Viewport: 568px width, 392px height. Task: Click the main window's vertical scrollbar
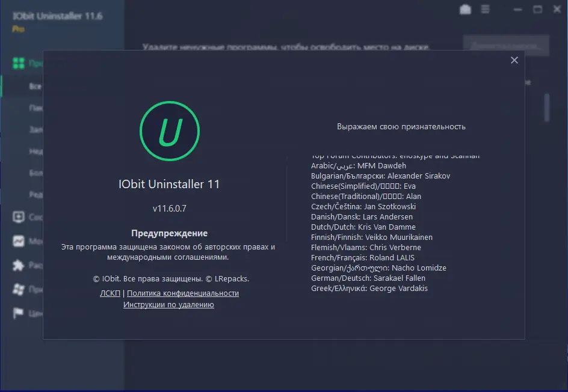tap(546, 108)
